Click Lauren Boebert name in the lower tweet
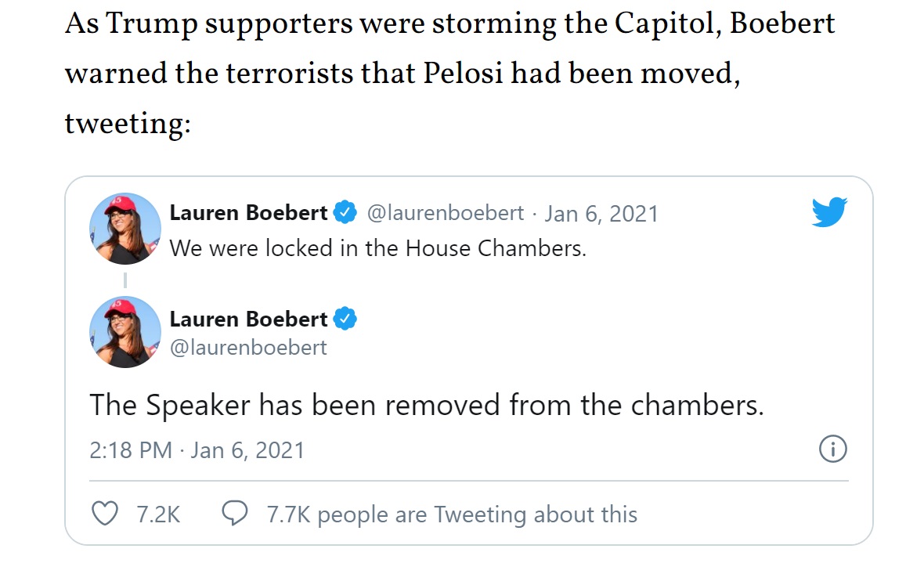The width and height of the screenshot is (924, 574). [248, 319]
